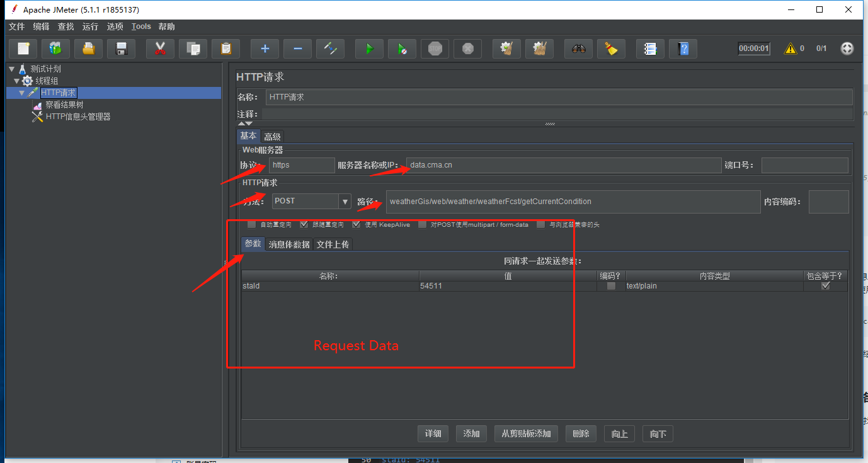
Task: Cut the selected element with scissors icon
Action: [160, 49]
